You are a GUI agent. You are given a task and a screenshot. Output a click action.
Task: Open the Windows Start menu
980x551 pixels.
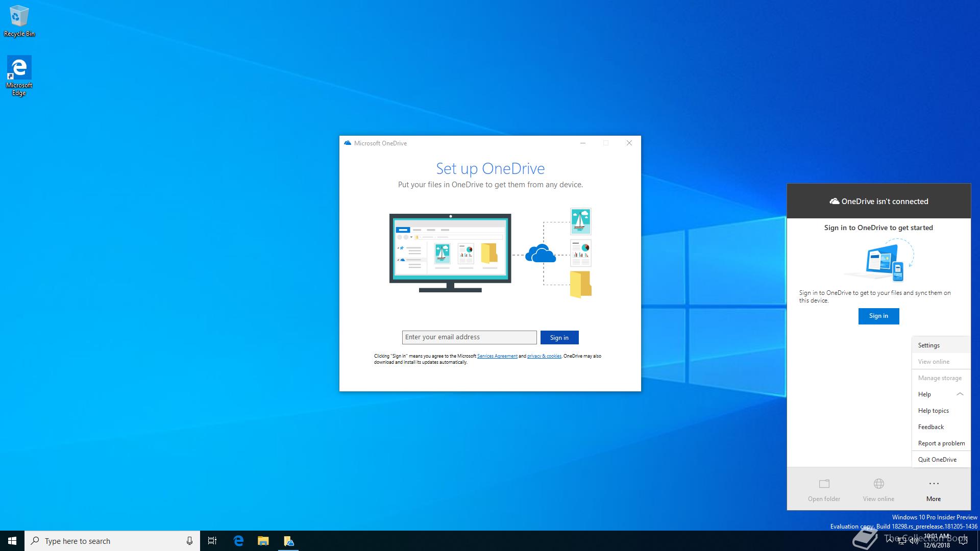[x=12, y=541]
